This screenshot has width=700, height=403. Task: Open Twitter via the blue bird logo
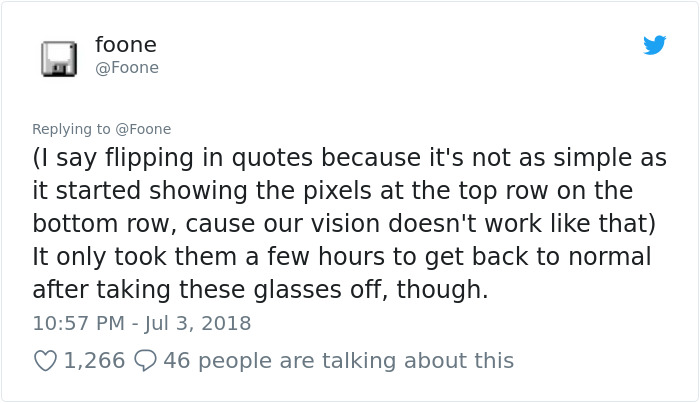point(654,45)
